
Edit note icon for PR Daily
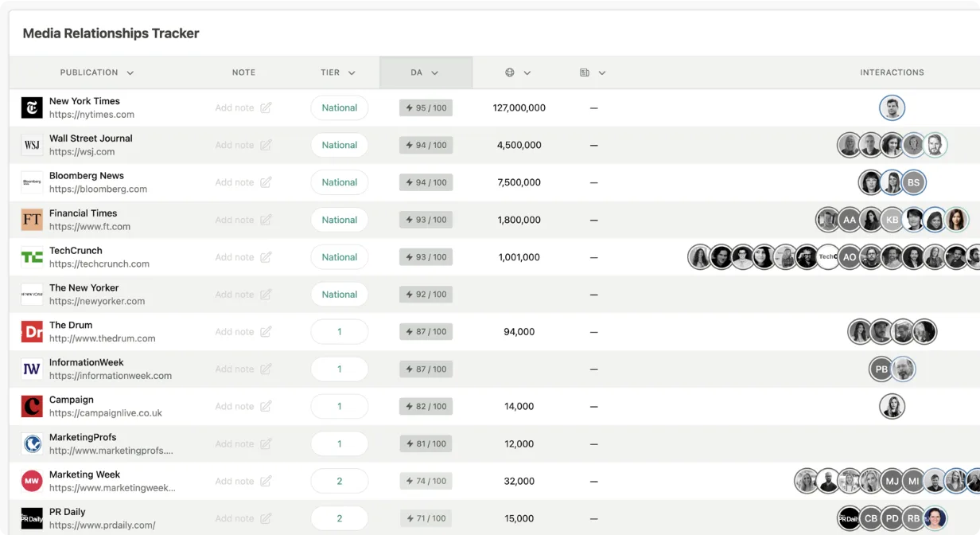[266, 518]
